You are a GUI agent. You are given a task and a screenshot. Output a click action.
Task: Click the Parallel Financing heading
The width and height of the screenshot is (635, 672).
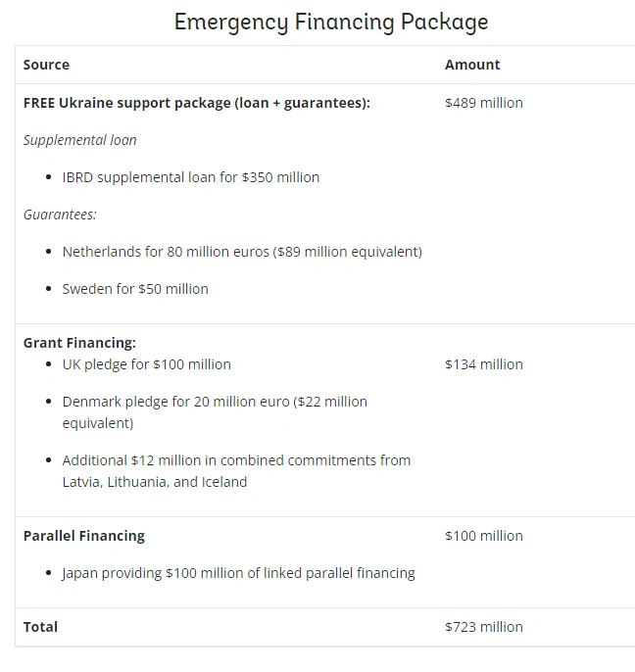coord(84,536)
